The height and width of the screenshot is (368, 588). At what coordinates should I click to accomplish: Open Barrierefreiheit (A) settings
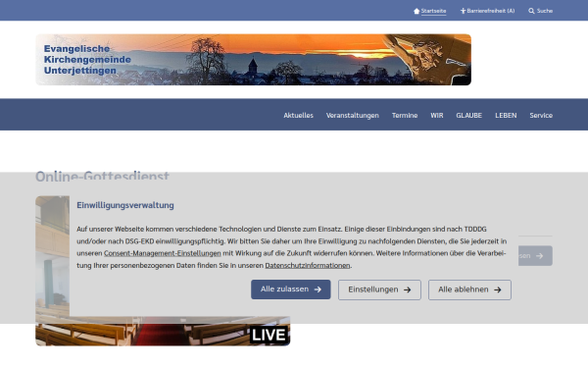tap(491, 11)
